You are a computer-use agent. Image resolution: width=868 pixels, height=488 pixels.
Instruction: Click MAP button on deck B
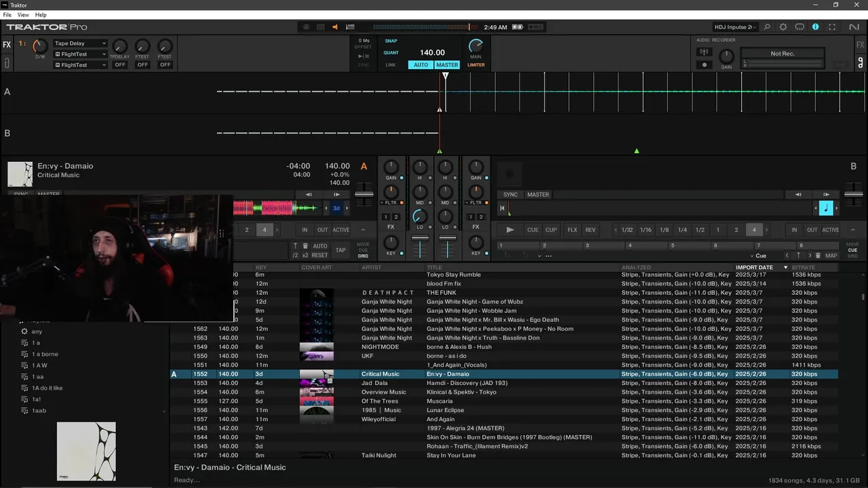click(x=831, y=256)
